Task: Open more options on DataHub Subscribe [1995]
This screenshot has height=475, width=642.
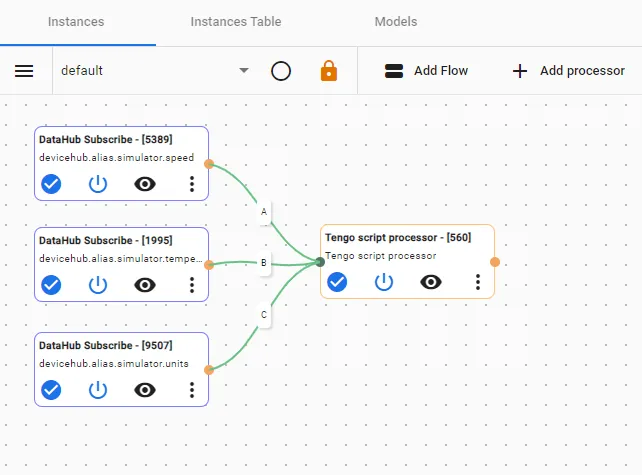Action: 192,285
